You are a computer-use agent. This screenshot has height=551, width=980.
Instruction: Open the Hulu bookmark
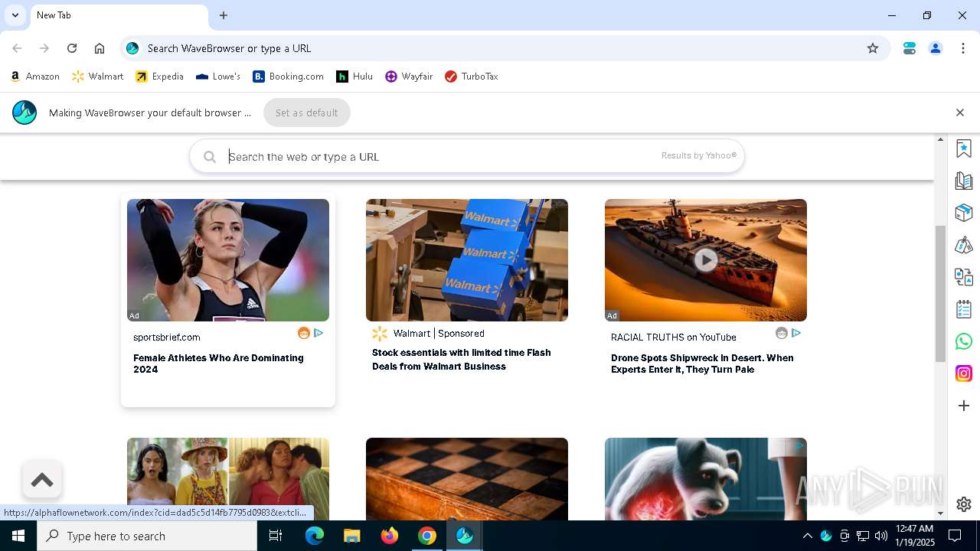pyautogui.click(x=354, y=77)
